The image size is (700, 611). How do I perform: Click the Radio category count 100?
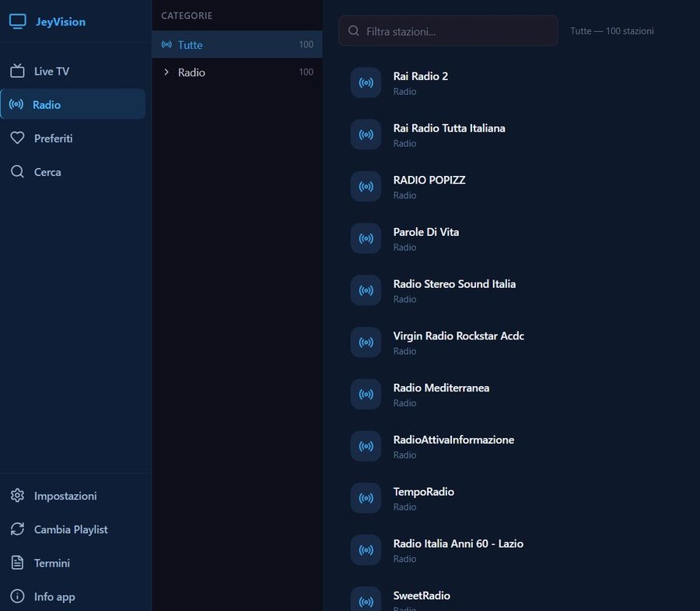[x=306, y=72]
